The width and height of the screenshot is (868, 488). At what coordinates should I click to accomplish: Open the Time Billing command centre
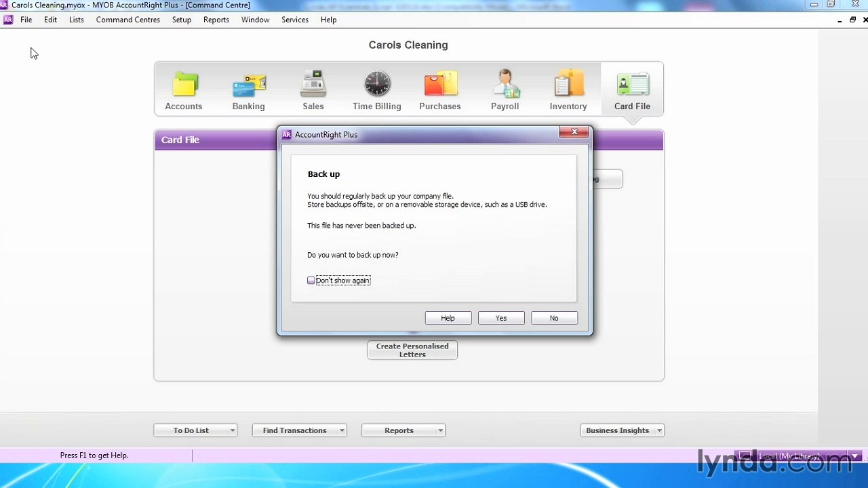pyautogui.click(x=376, y=89)
